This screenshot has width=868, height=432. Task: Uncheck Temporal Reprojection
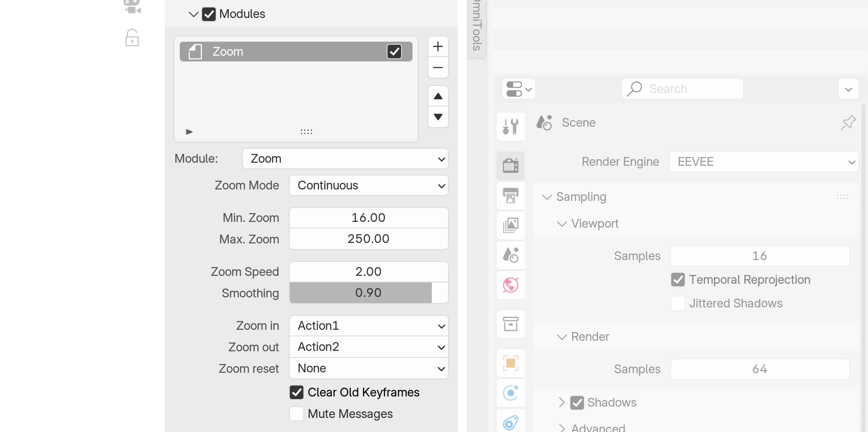click(x=678, y=279)
